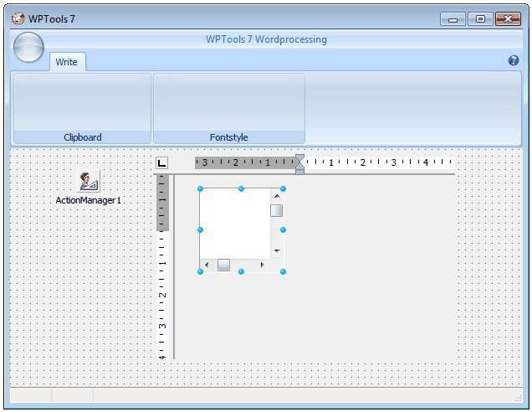Open help via the question mark icon
Viewport: 532px width, 412px height.
pyautogui.click(x=514, y=60)
